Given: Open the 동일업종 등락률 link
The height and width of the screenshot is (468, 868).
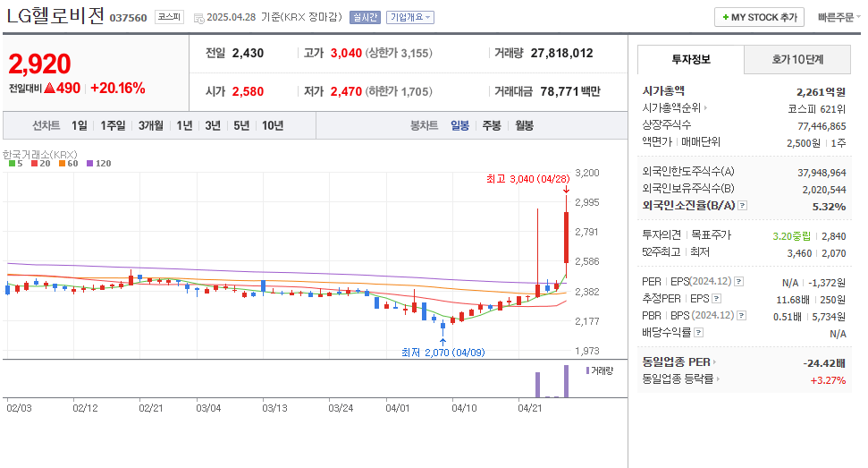Looking at the screenshot, I should [x=678, y=379].
